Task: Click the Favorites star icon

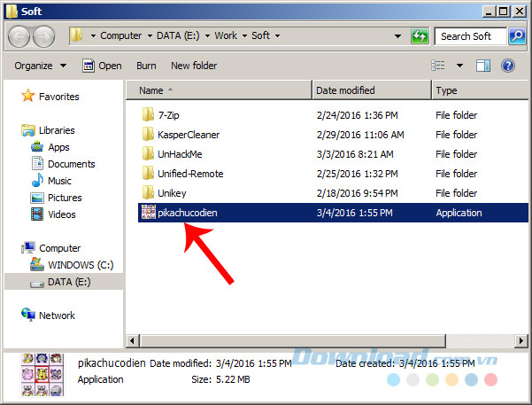Action: 27,96
